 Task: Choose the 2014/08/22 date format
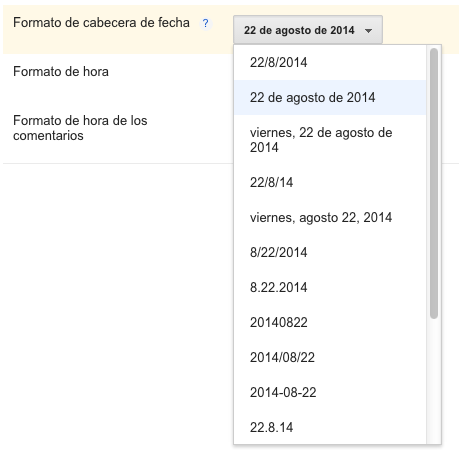tap(330, 357)
